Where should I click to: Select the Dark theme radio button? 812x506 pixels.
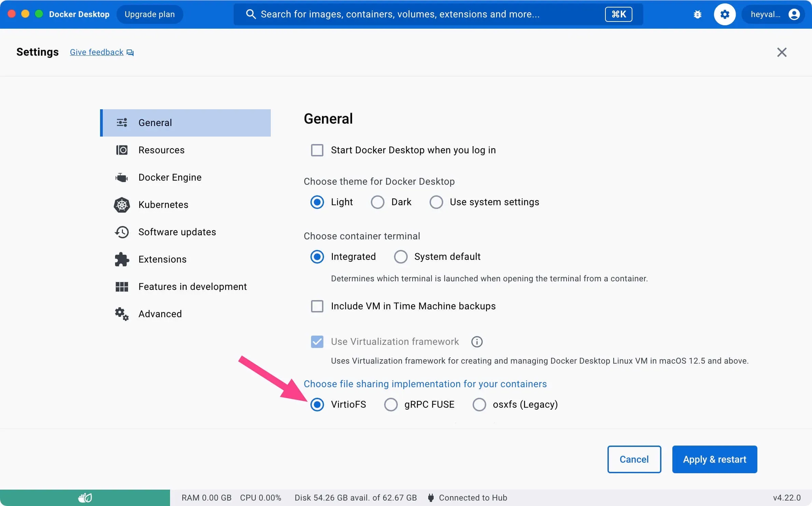[377, 202]
